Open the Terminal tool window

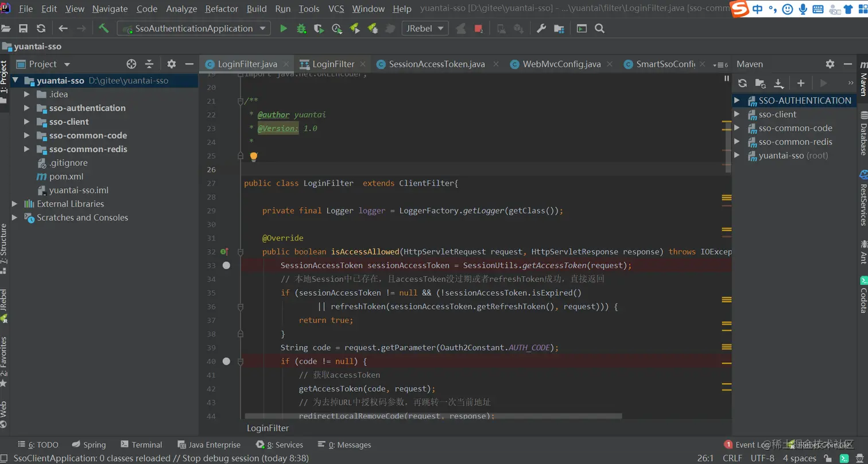[141, 444]
